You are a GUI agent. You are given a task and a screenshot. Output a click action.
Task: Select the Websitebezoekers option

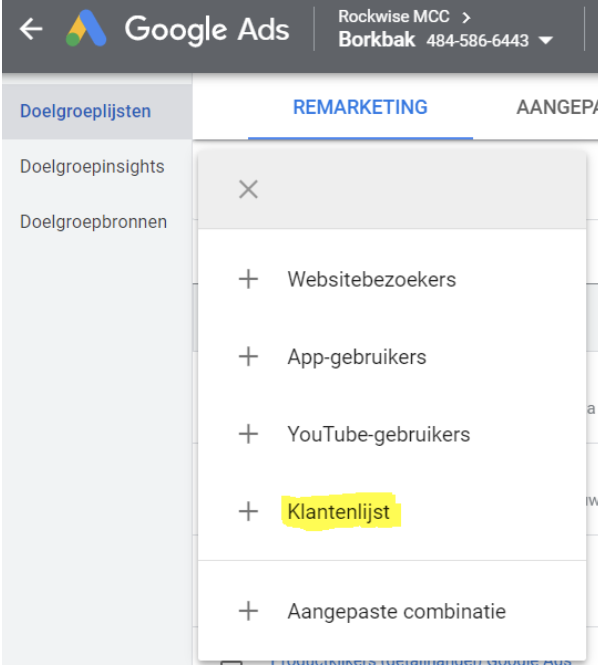coord(372,279)
